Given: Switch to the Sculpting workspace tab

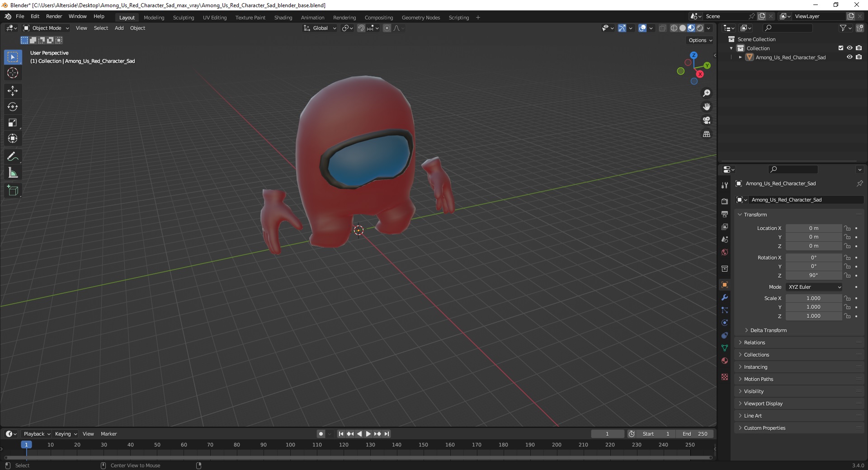Looking at the screenshot, I should (x=183, y=18).
